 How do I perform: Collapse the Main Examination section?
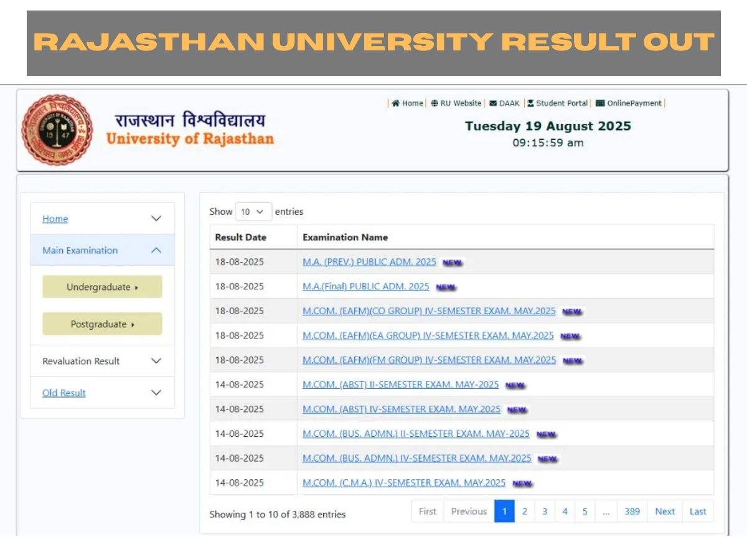[x=156, y=250]
